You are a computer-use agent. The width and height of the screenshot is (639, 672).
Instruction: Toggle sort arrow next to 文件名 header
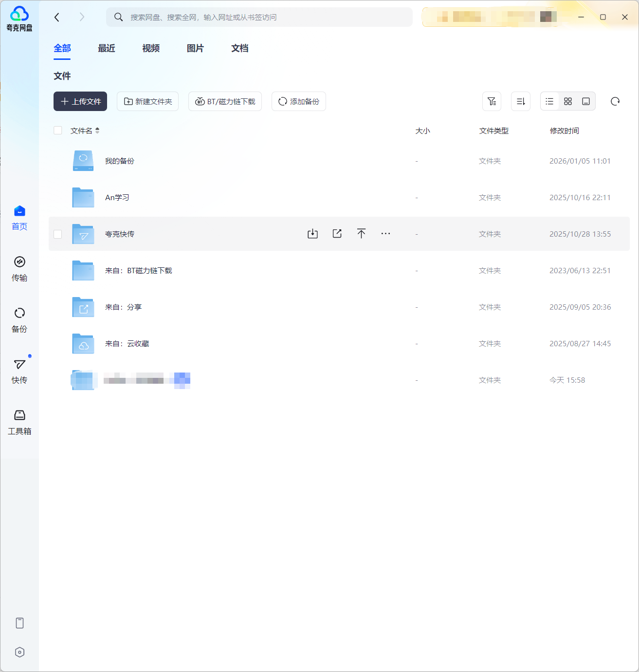pyautogui.click(x=97, y=131)
